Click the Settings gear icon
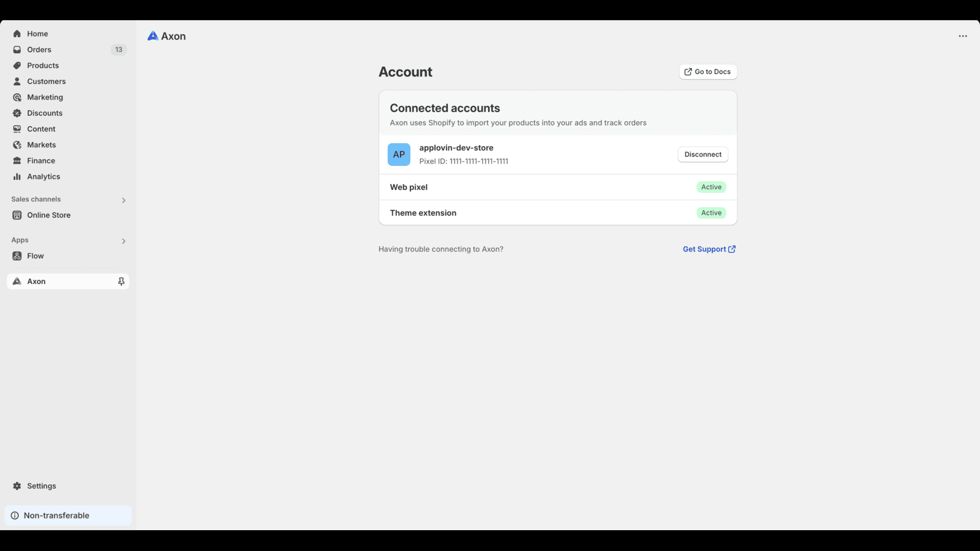 tap(17, 486)
